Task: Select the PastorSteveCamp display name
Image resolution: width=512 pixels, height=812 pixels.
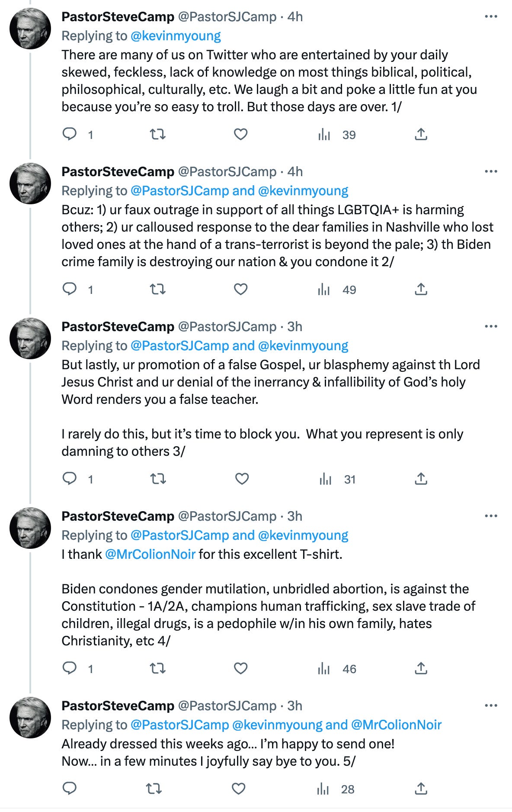Action: (x=118, y=17)
